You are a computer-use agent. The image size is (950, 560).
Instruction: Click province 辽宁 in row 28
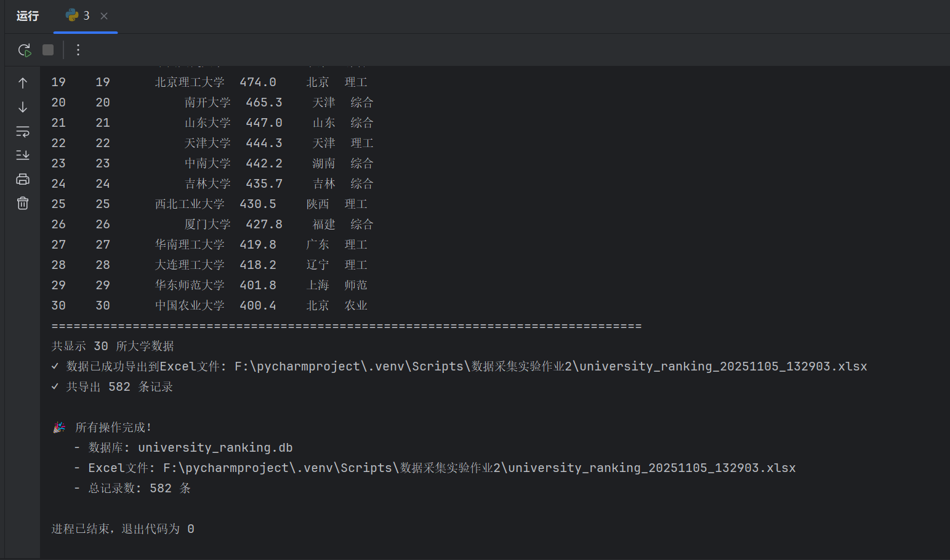[318, 265]
